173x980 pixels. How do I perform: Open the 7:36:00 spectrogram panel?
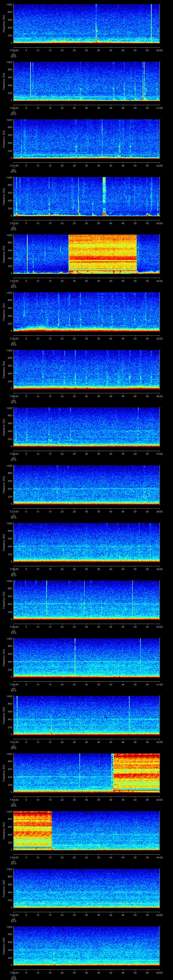pyautogui.click(x=86, y=427)
